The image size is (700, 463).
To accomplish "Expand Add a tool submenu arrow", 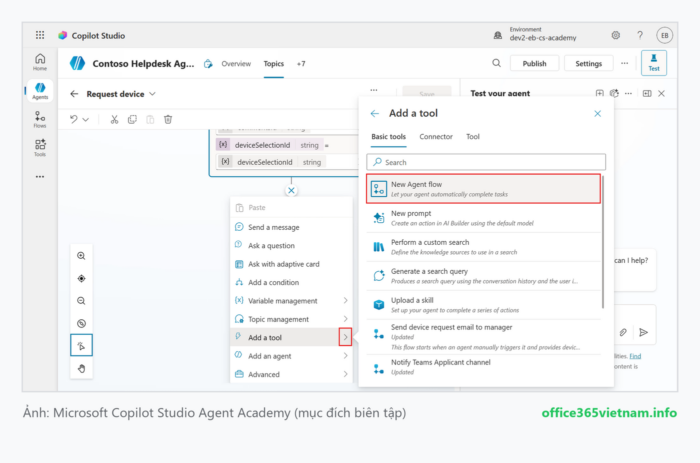I will [345, 337].
